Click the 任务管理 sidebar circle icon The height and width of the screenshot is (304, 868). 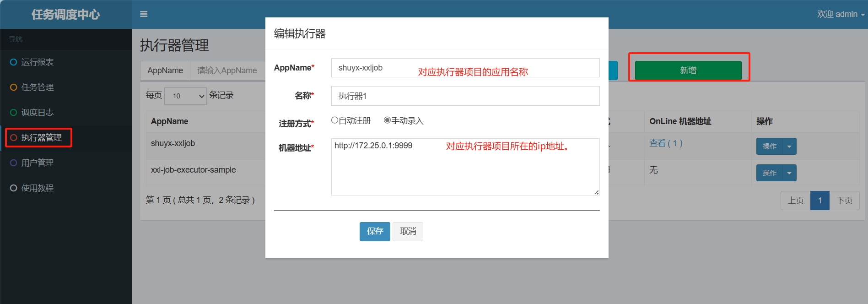click(x=14, y=87)
